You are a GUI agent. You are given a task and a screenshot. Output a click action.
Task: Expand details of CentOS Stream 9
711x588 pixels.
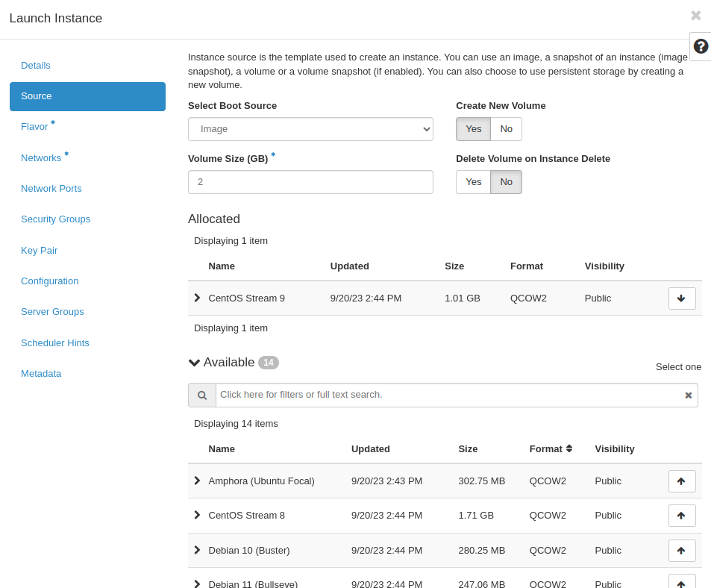[196, 298]
